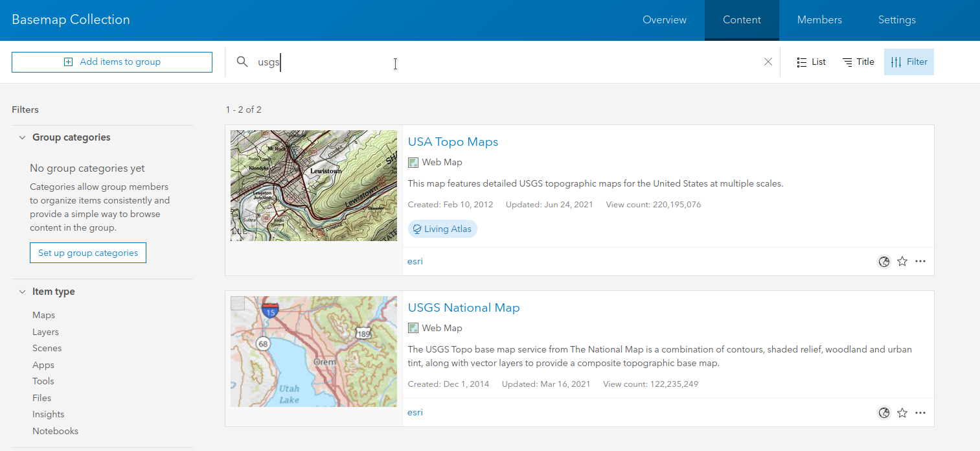
Task: Favorite USA Topo Maps with the star icon
Action: coord(902,262)
